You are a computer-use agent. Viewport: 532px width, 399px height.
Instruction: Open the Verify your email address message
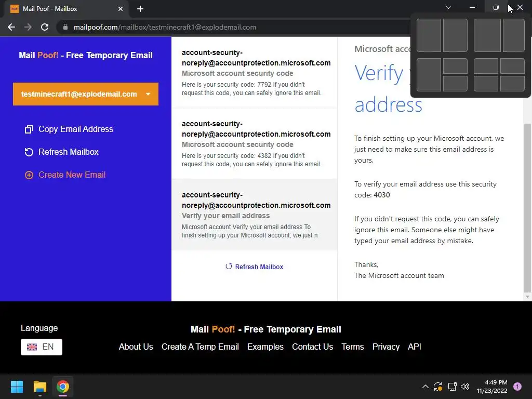coord(254,215)
